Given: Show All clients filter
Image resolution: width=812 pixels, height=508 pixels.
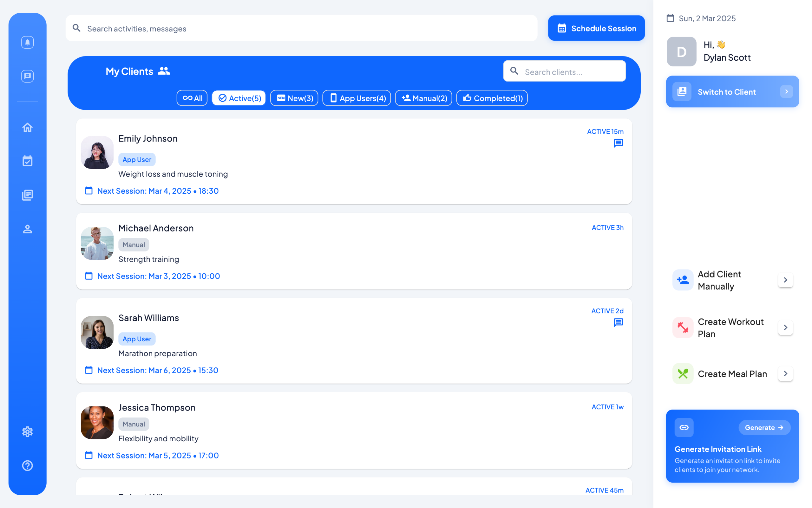Looking at the screenshot, I should pyautogui.click(x=192, y=98).
